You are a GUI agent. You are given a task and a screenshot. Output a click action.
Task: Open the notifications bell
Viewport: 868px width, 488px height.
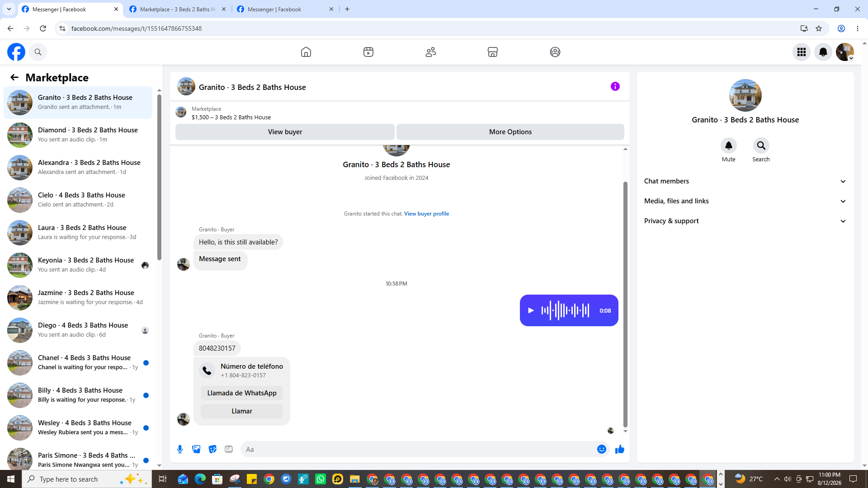pyautogui.click(x=823, y=52)
